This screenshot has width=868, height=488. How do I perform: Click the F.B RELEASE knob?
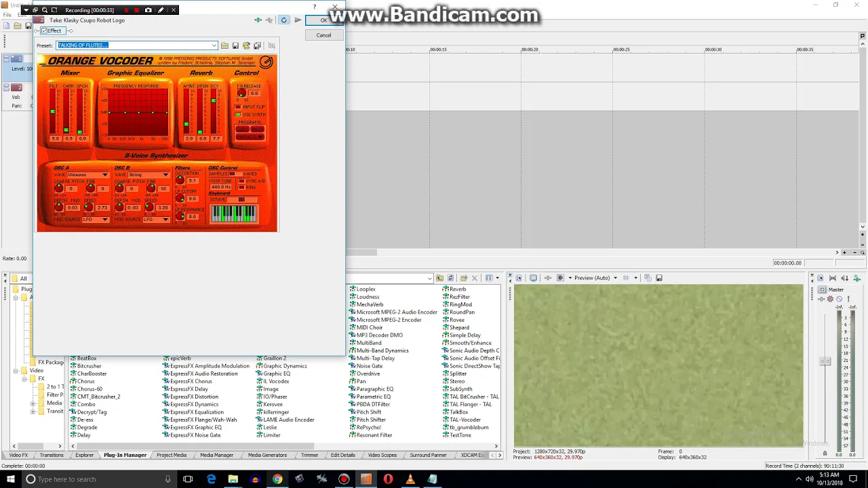tap(241, 94)
